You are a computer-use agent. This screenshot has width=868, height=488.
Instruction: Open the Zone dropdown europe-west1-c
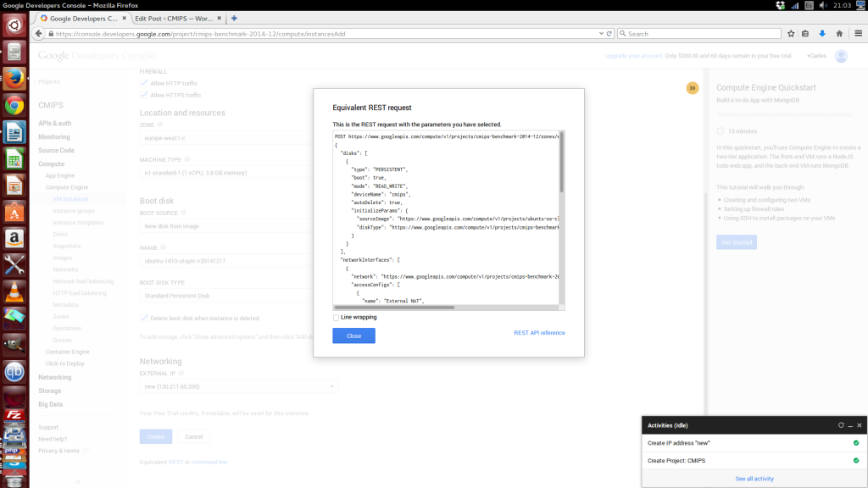[x=226, y=138]
